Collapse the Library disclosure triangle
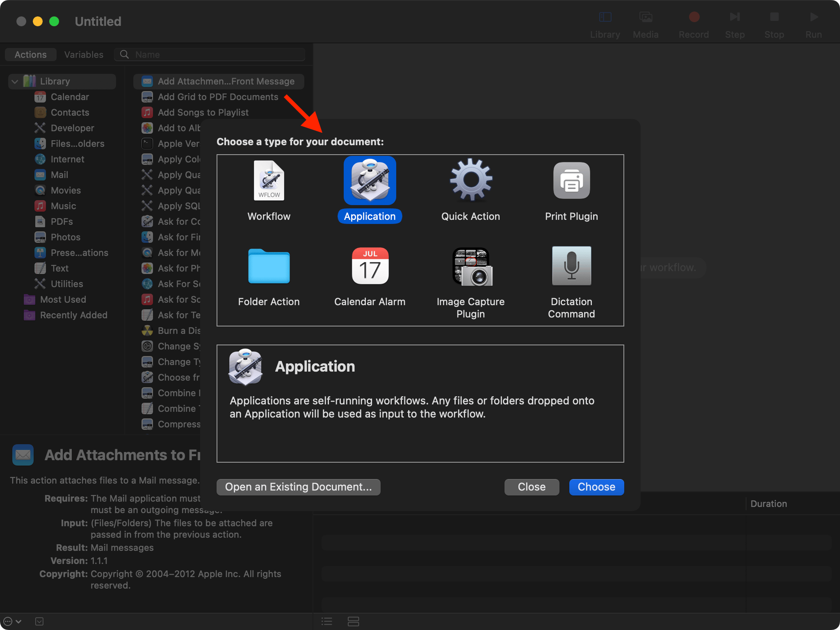 (15, 81)
